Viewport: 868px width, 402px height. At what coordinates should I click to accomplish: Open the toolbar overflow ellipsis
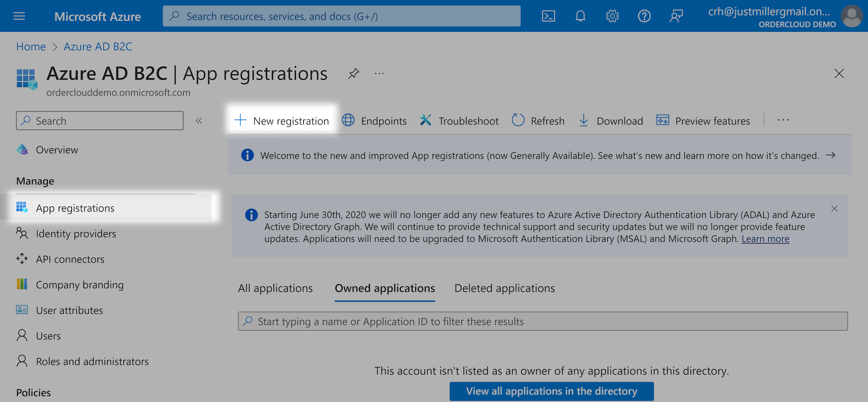click(x=783, y=120)
